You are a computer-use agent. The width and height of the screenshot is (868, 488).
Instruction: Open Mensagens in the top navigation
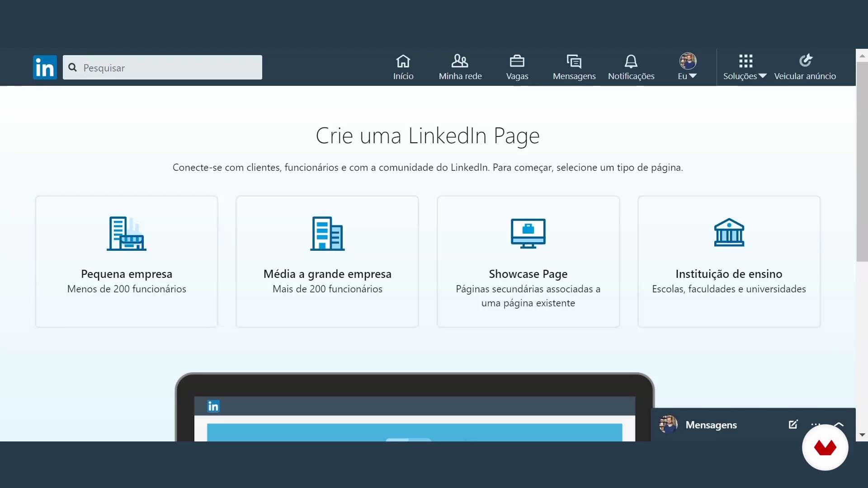coord(574,67)
